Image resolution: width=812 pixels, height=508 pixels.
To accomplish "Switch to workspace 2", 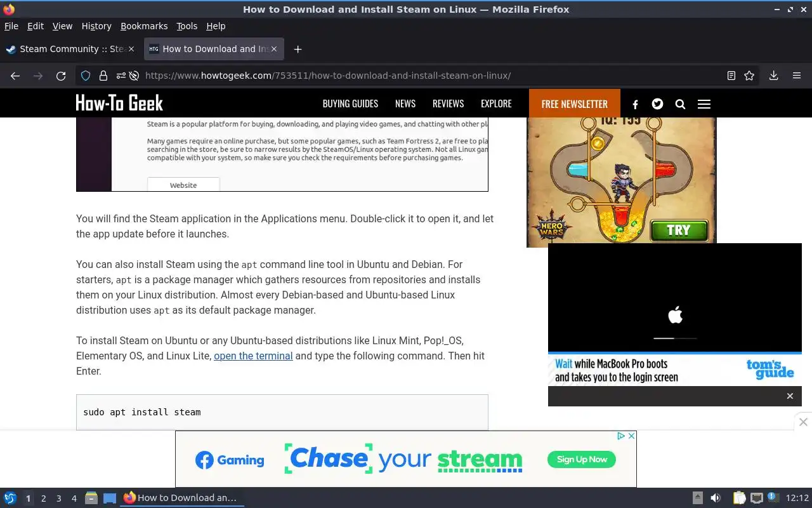I will [44, 498].
